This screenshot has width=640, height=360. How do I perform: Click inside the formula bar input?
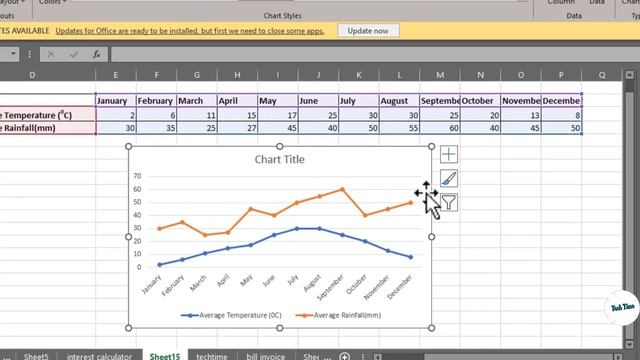tap(375, 54)
